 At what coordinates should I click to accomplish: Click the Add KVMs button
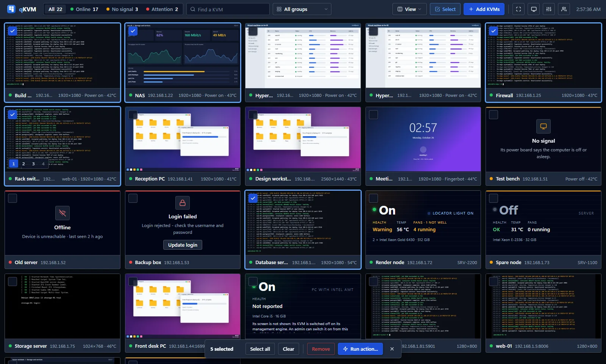[484, 9]
